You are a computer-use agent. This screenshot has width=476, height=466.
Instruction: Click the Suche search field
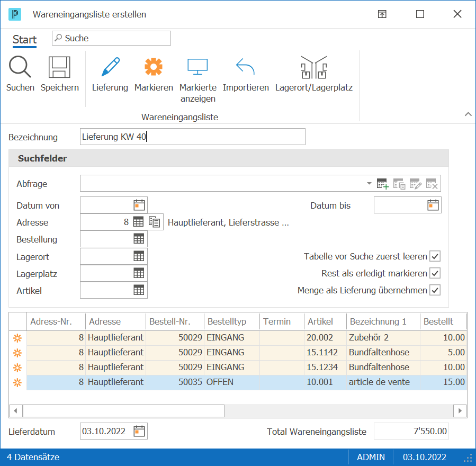(111, 38)
